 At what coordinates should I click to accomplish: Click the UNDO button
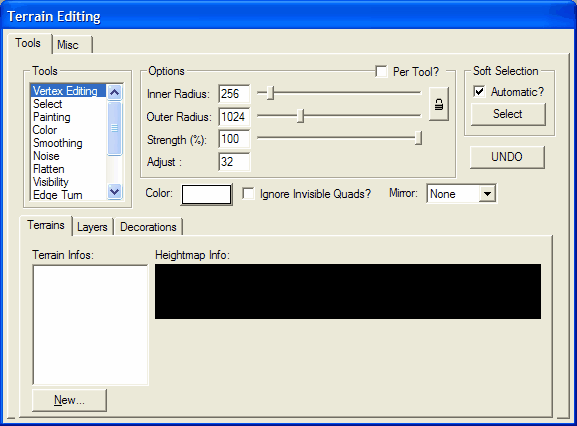507,157
